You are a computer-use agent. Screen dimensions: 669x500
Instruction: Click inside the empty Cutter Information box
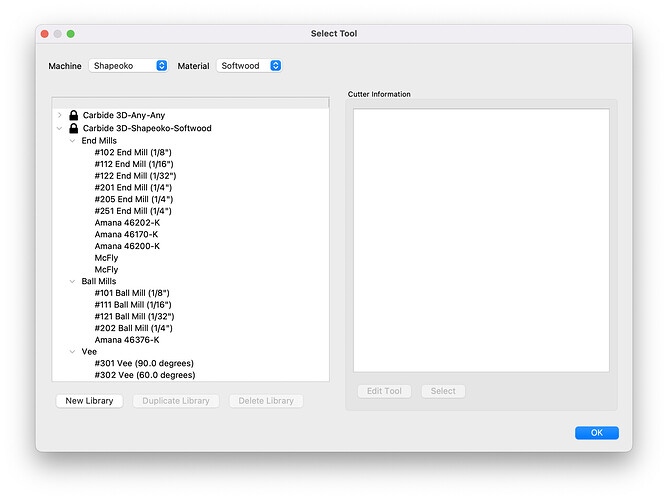pos(481,240)
